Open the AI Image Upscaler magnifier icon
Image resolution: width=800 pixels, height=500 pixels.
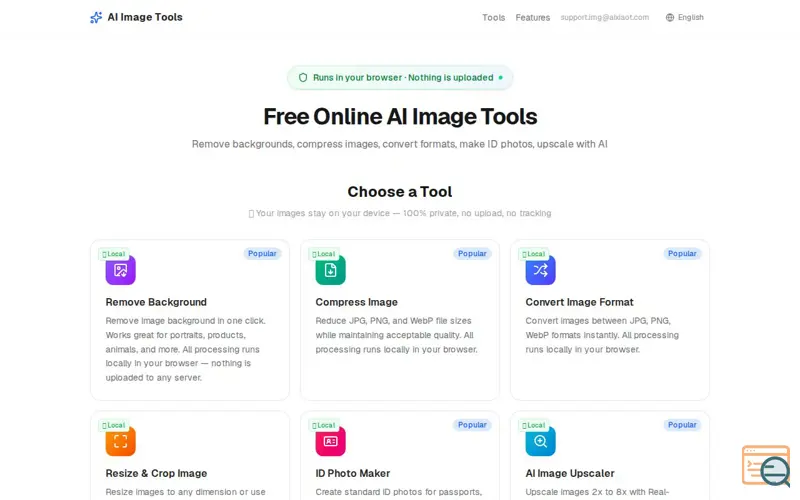point(540,441)
